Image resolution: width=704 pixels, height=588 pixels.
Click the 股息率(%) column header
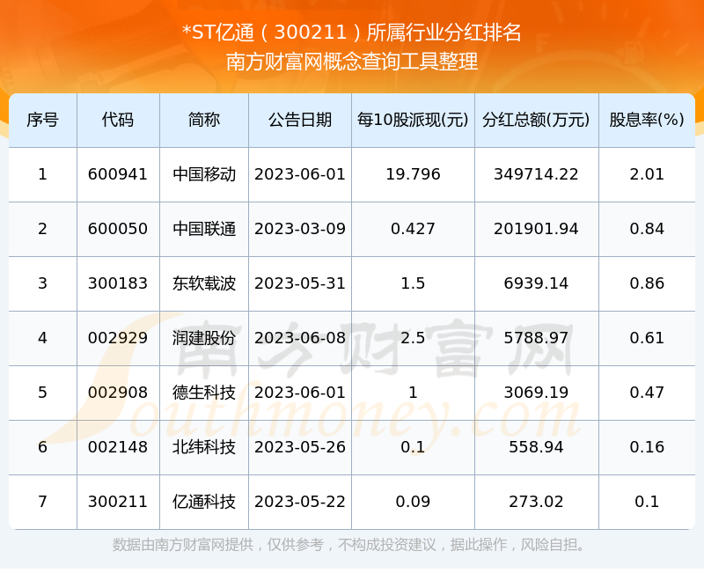pos(647,120)
